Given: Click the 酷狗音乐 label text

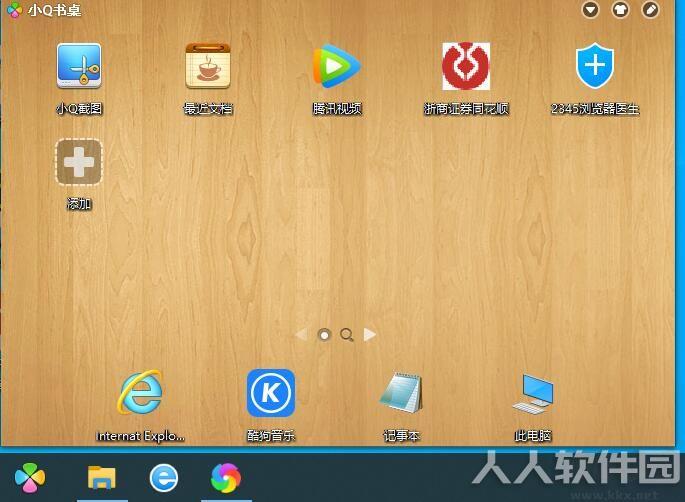Looking at the screenshot, I should (271, 436).
